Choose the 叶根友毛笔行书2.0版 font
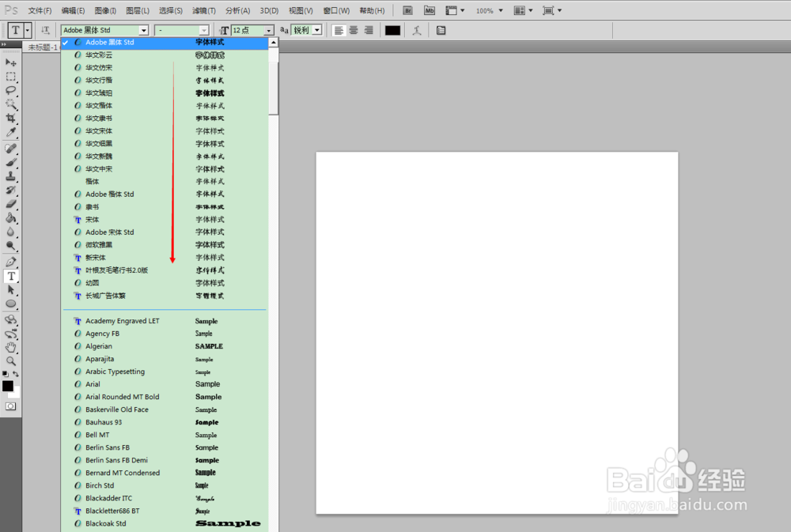Viewport: 791px width, 532px height. pos(165,270)
